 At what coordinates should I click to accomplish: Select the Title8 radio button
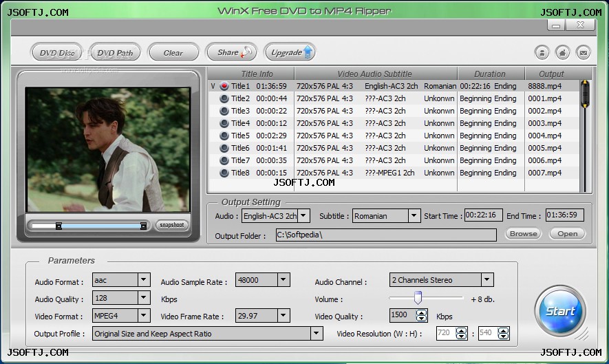(x=224, y=173)
